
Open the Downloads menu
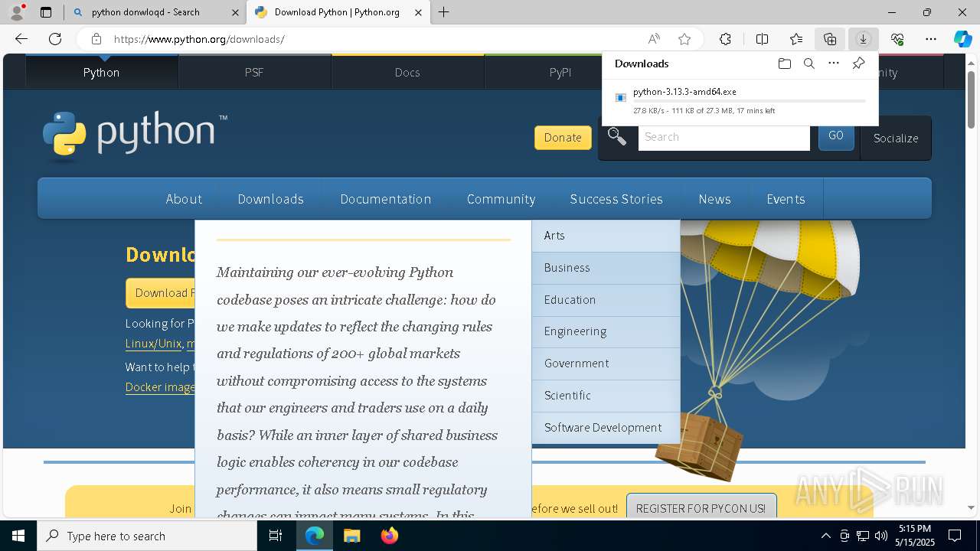pos(270,199)
